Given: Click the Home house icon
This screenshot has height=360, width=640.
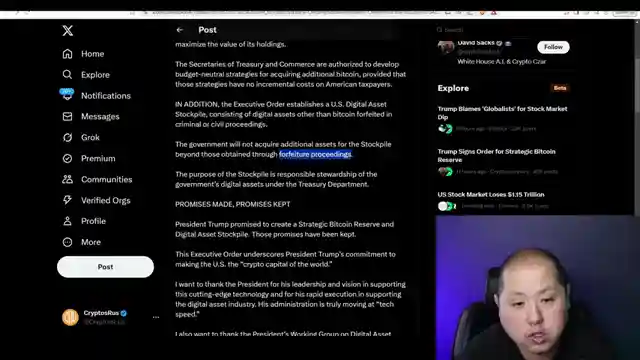Looking at the screenshot, I should coord(67,54).
